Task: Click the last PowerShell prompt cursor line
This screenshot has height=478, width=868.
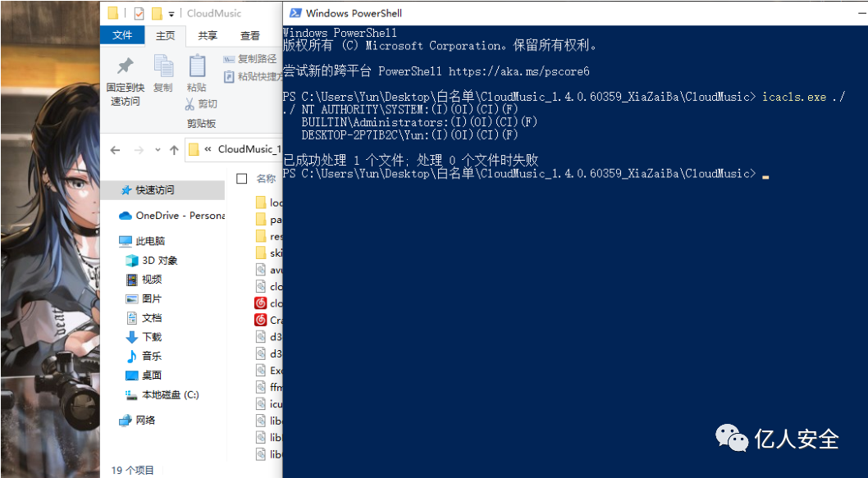Action: click(526, 174)
